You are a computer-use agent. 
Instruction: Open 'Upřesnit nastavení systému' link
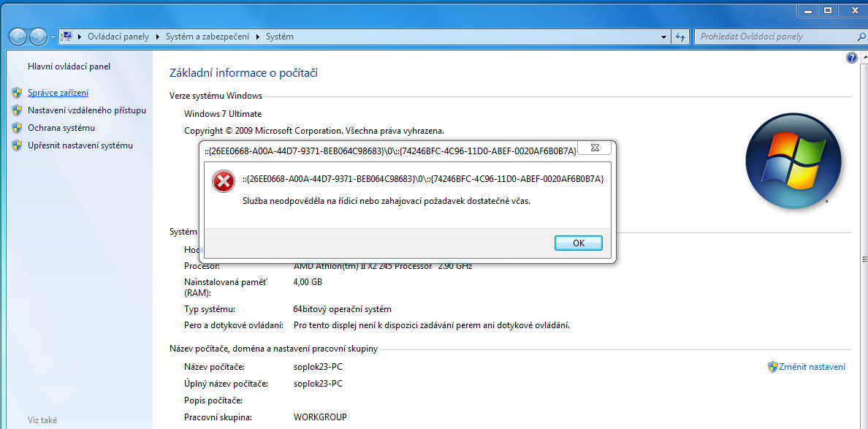tap(80, 145)
